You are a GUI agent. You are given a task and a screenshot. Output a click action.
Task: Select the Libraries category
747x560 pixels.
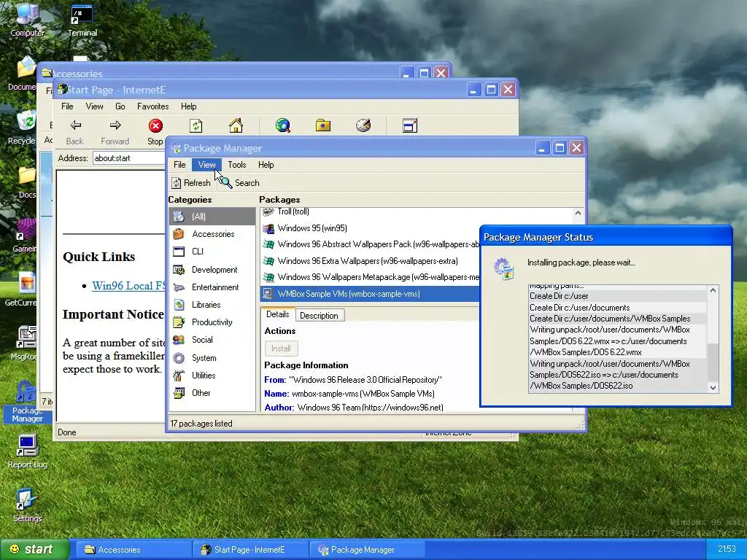coord(212,305)
